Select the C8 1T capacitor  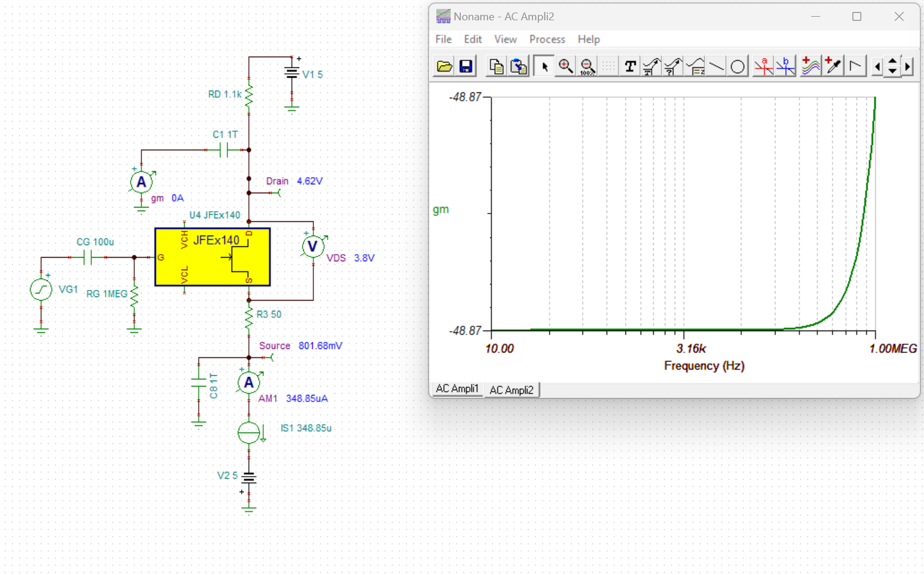click(x=199, y=382)
